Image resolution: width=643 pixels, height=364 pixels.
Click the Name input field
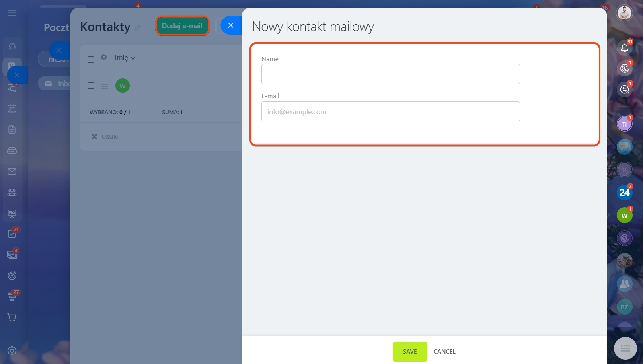pos(391,74)
